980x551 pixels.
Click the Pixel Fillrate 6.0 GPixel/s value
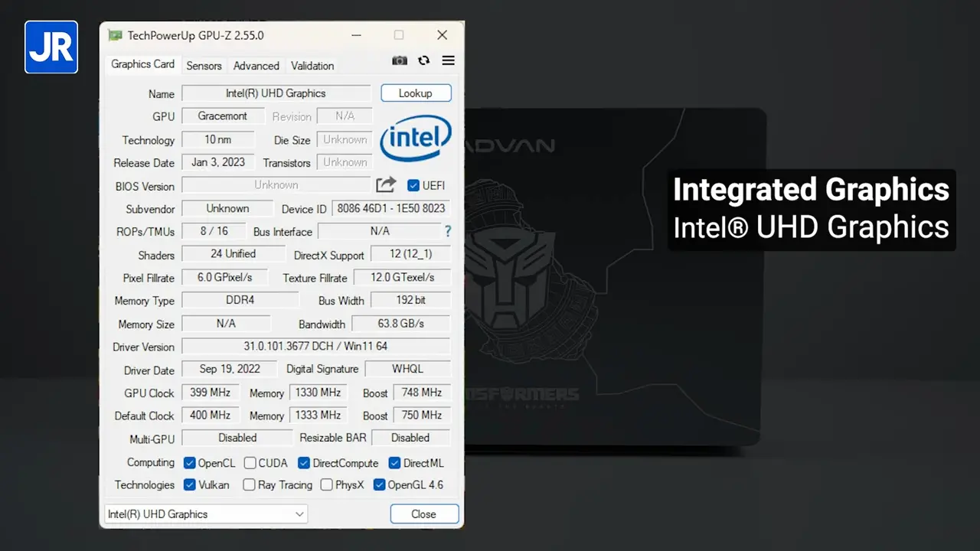click(x=225, y=277)
